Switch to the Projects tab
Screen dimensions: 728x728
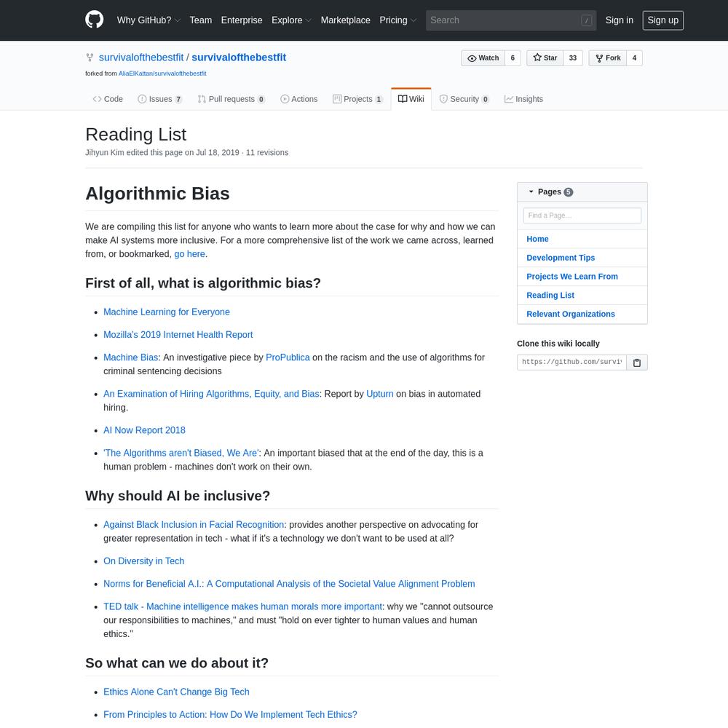[x=357, y=99]
